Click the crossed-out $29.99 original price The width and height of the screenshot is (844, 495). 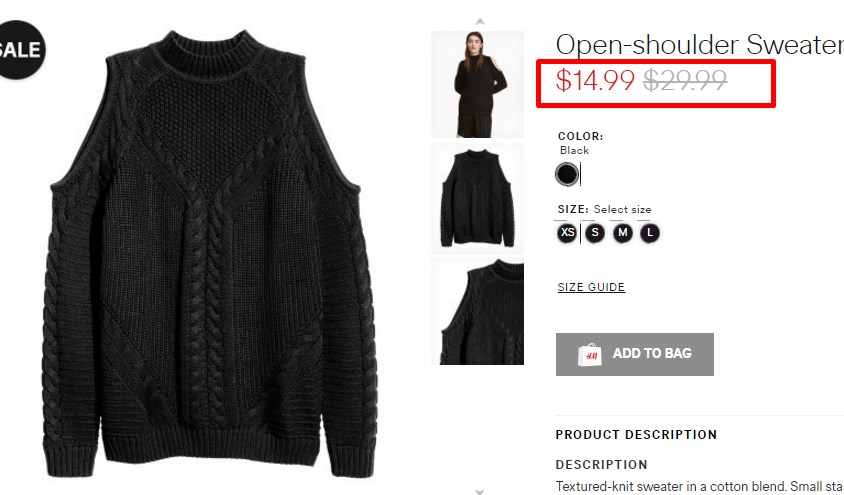pos(685,81)
